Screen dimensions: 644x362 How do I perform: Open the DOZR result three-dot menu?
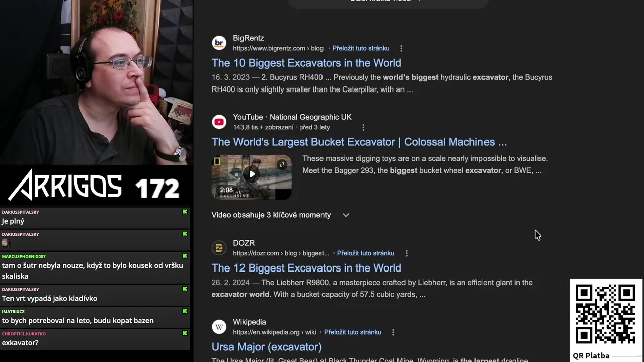click(x=407, y=254)
